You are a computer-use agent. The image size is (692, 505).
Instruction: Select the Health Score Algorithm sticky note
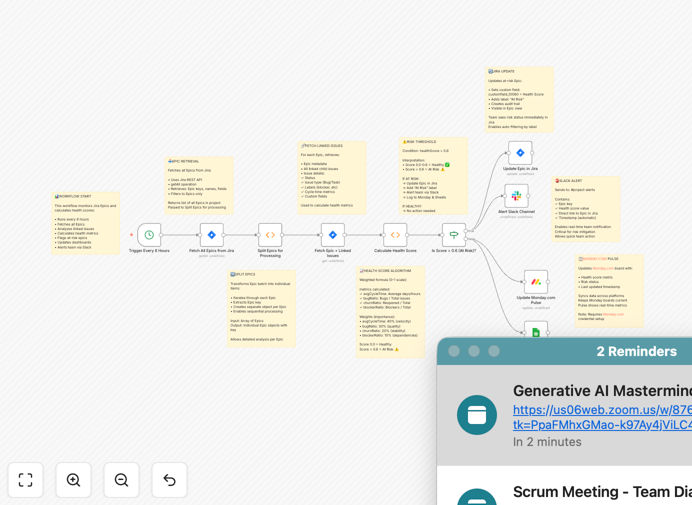tap(391, 312)
